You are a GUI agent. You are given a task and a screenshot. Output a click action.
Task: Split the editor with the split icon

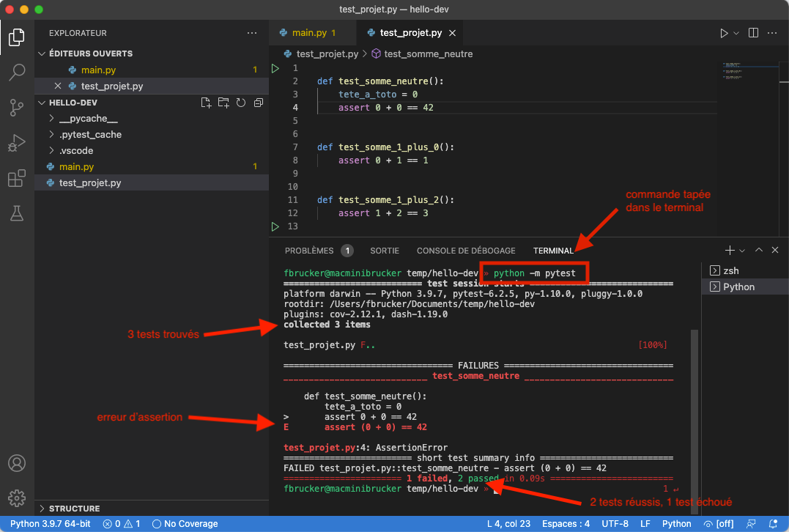coord(754,32)
